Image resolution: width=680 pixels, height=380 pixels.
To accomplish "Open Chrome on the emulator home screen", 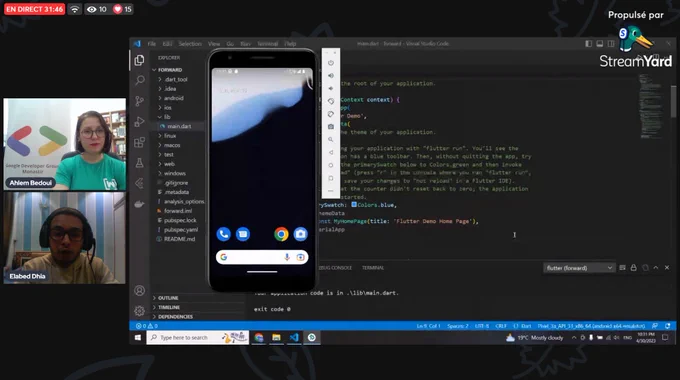I will point(281,234).
